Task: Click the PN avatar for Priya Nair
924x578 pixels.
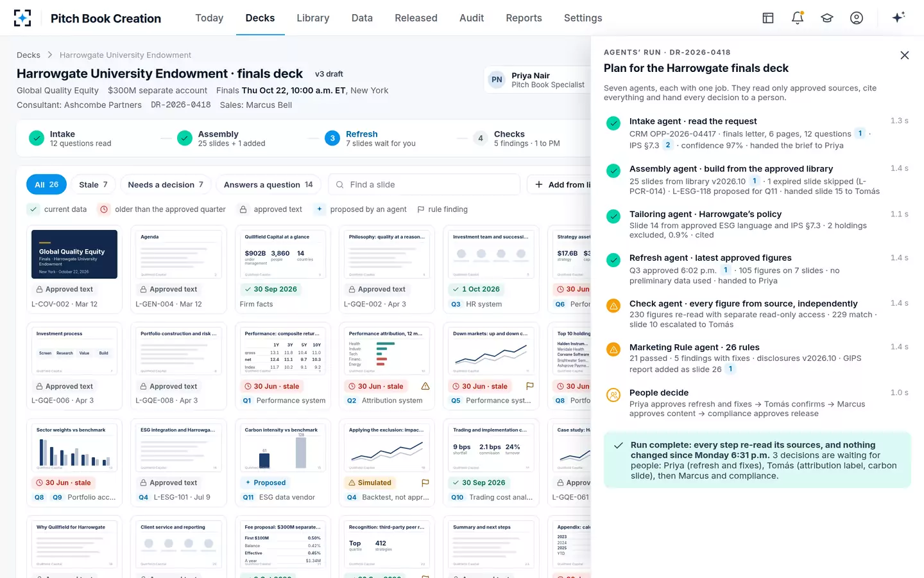Action: pyautogui.click(x=497, y=80)
